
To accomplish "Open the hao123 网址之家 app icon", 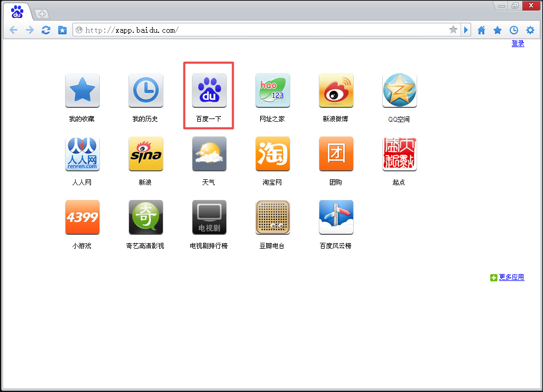I will (272, 90).
